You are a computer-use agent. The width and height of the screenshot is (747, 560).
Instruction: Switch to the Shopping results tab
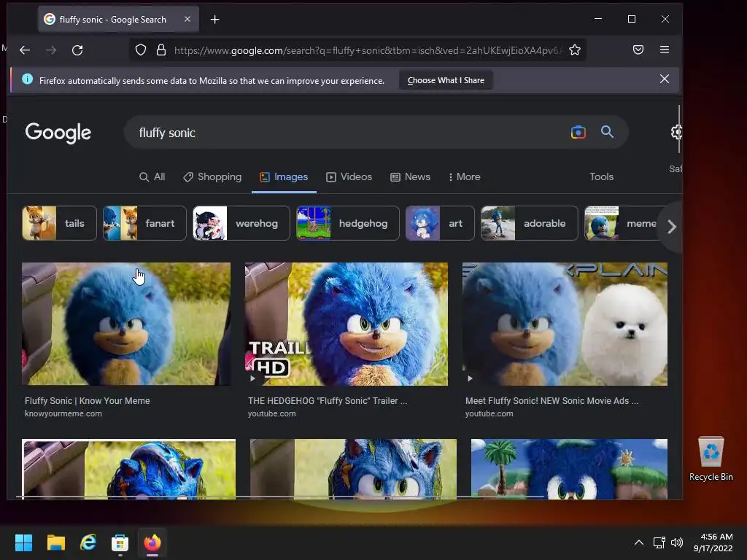(212, 176)
